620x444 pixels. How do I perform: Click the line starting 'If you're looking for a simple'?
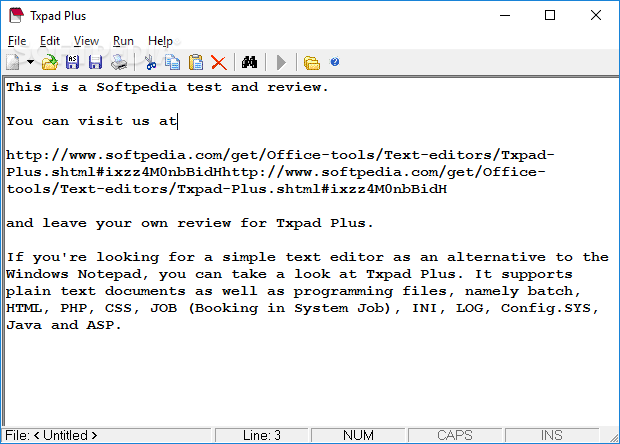click(x=307, y=257)
